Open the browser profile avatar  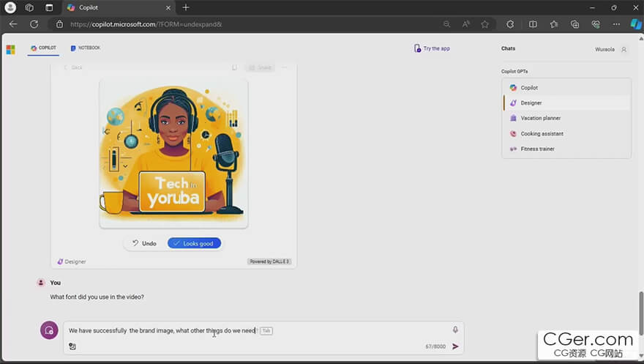pyautogui.click(x=10, y=7)
